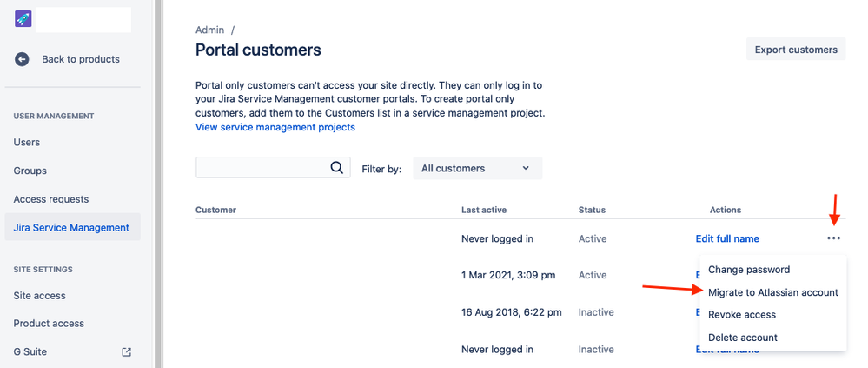The height and width of the screenshot is (368, 868).
Task: Select Revoke access in the menu
Action: pyautogui.click(x=741, y=315)
